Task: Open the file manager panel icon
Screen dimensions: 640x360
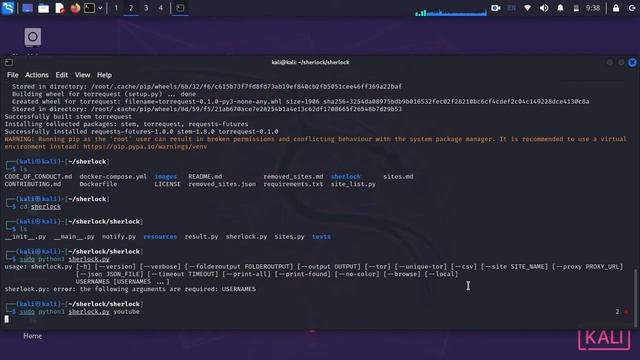Action: 43,8
